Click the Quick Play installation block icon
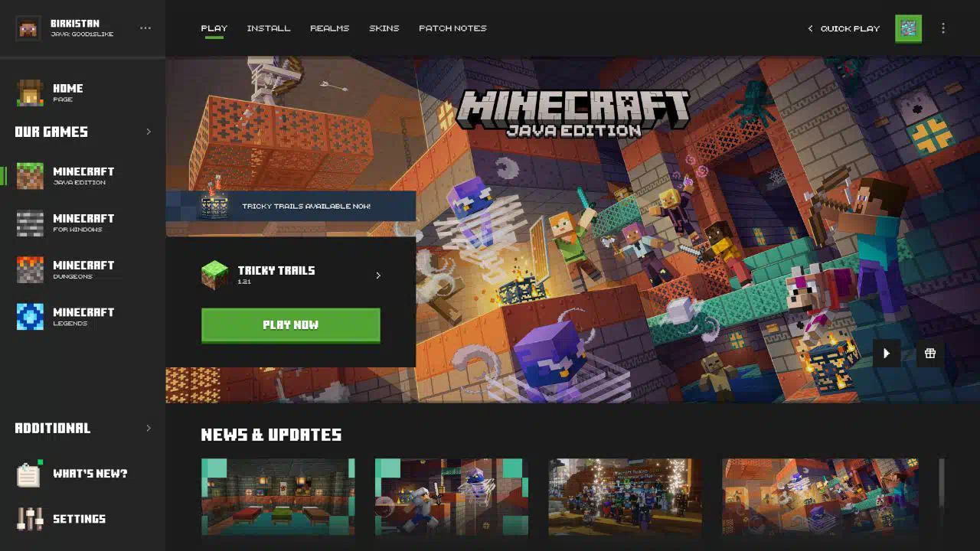Viewport: 980px width, 551px height. (908, 28)
